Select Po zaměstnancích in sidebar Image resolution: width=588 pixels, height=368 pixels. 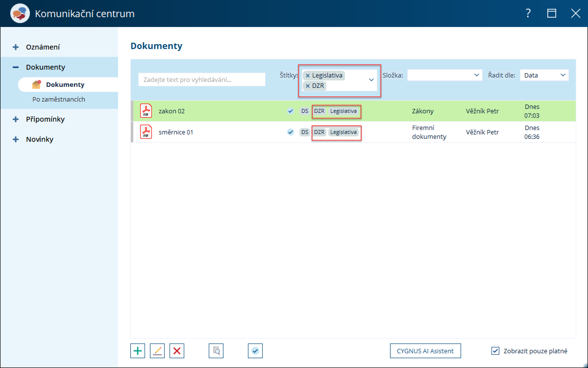59,99
